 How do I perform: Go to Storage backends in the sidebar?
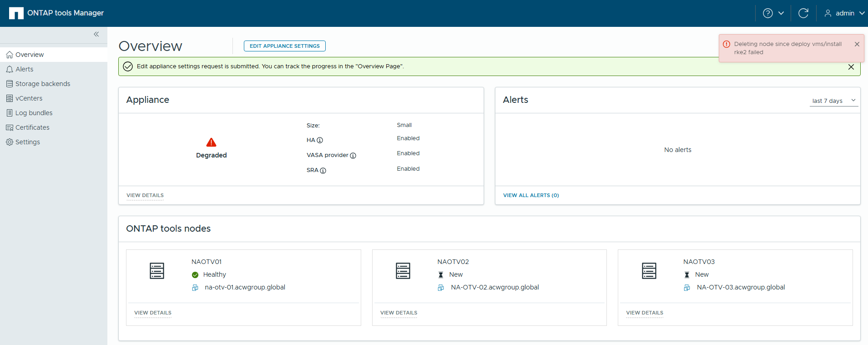(43, 84)
